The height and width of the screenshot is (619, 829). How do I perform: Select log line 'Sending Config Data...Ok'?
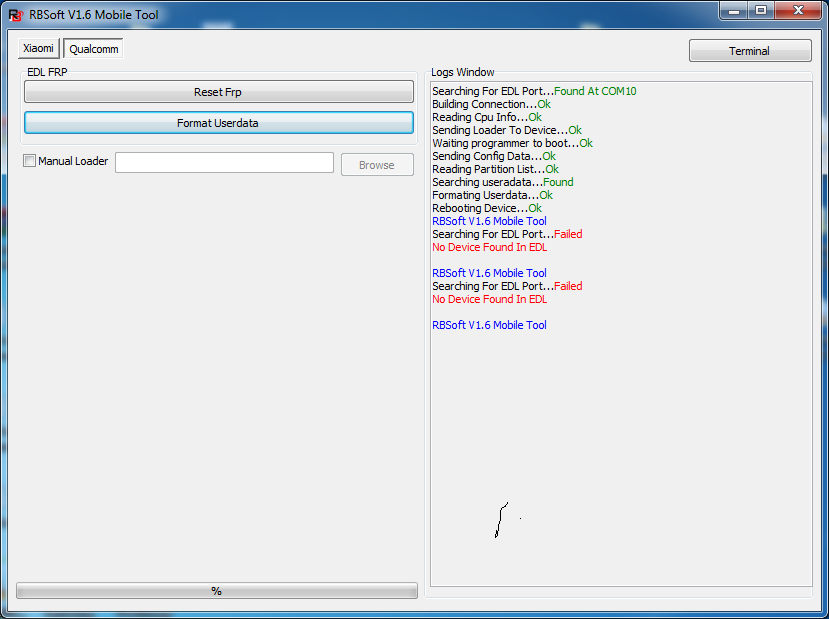point(494,156)
